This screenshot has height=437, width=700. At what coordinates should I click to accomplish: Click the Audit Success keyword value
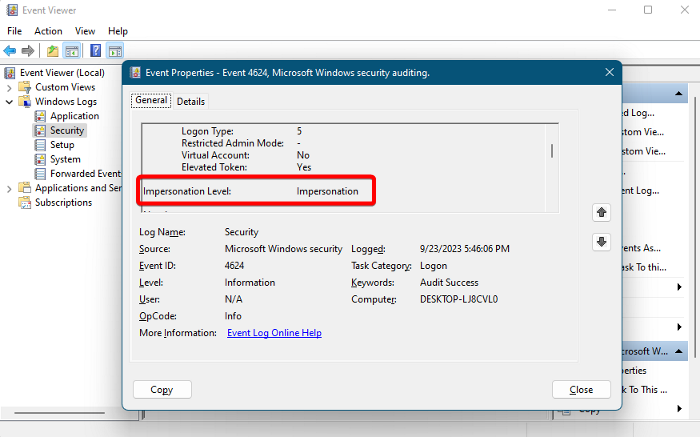449,283
